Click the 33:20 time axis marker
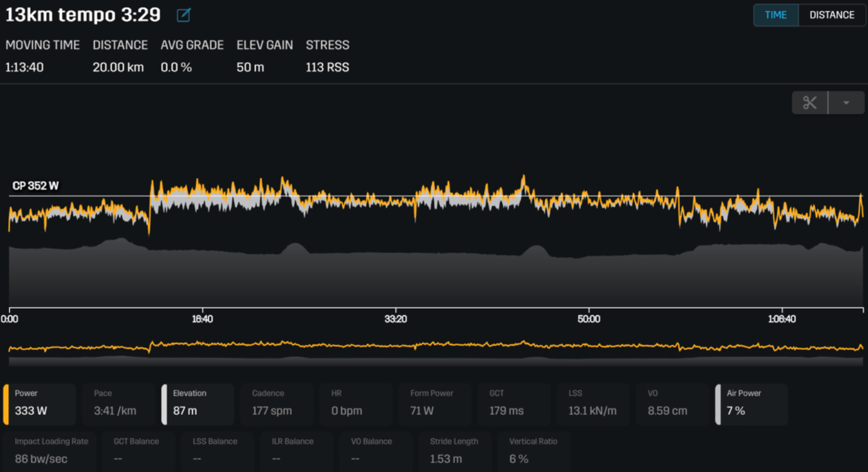This screenshot has width=868, height=472. pos(396,319)
